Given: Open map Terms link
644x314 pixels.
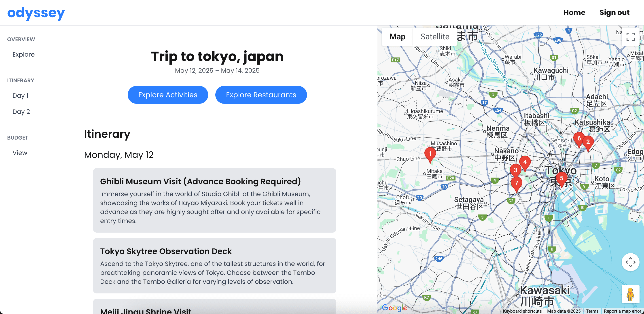Looking at the screenshot, I should [592, 311].
